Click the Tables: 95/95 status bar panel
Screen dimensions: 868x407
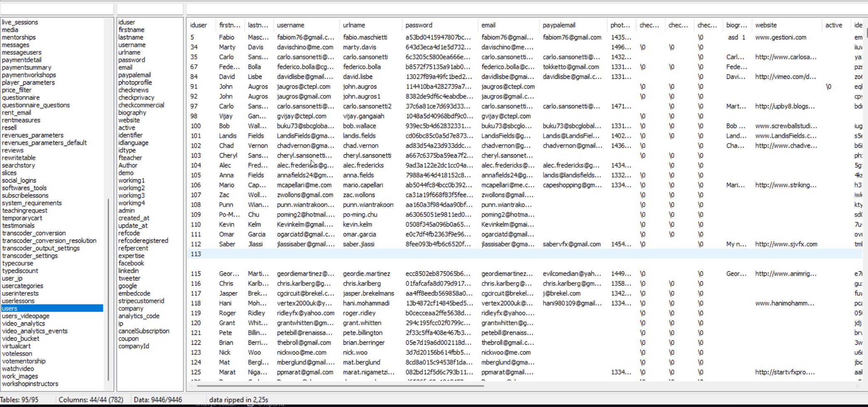[20, 400]
